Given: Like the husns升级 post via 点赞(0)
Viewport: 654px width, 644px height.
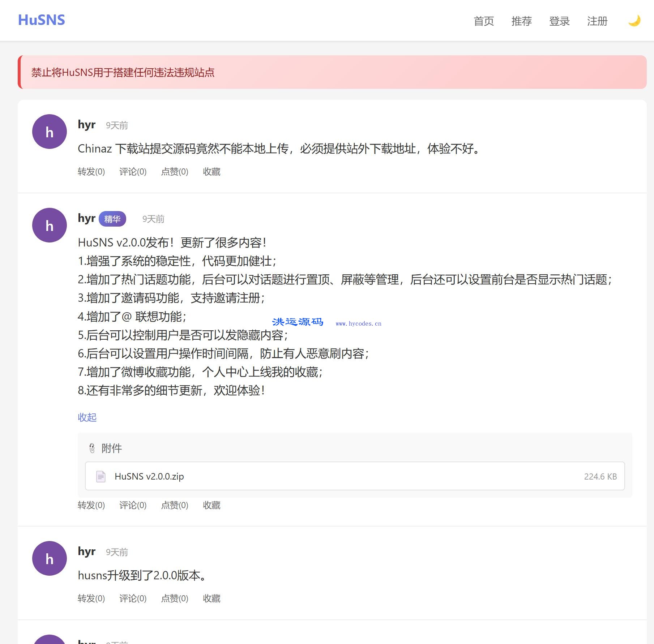Looking at the screenshot, I should (x=175, y=598).
